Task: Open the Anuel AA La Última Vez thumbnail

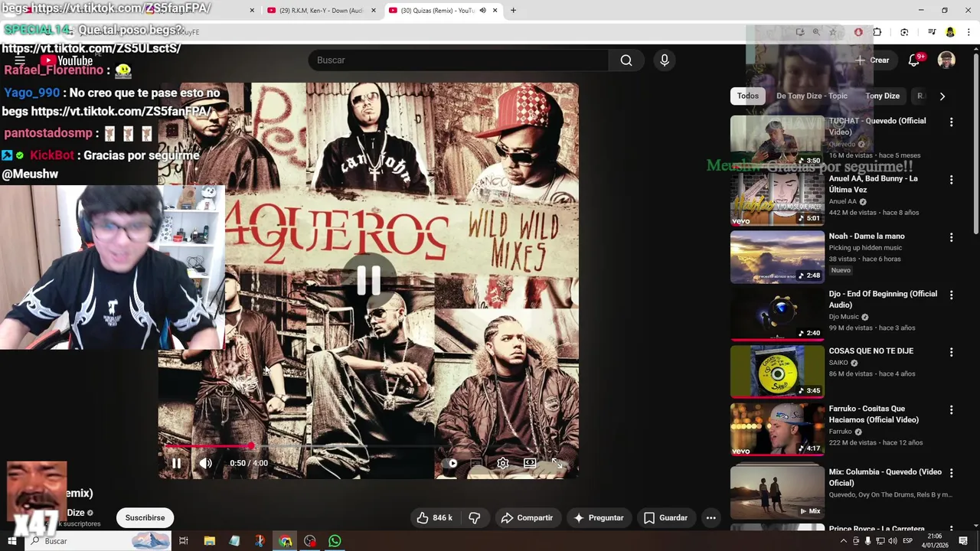Action: (777, 199)
